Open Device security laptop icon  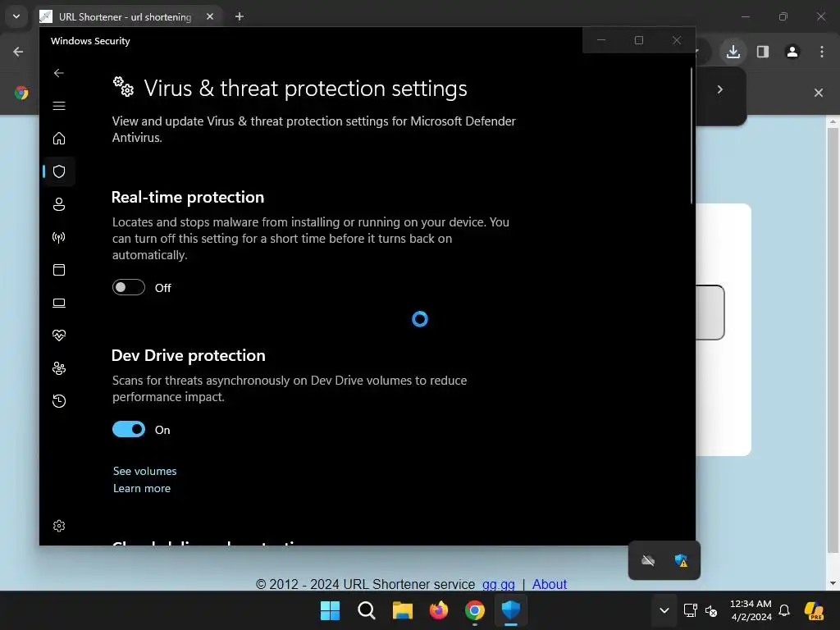pos(59,304)
